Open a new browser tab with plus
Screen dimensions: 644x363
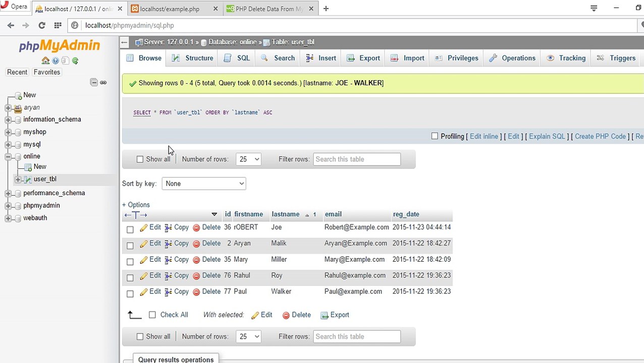coord(326,9)
